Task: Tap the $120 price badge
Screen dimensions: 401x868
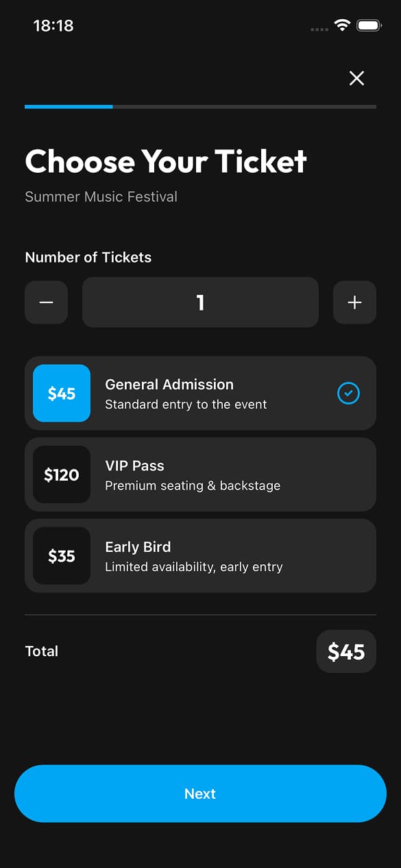Action: click(61, 474)
